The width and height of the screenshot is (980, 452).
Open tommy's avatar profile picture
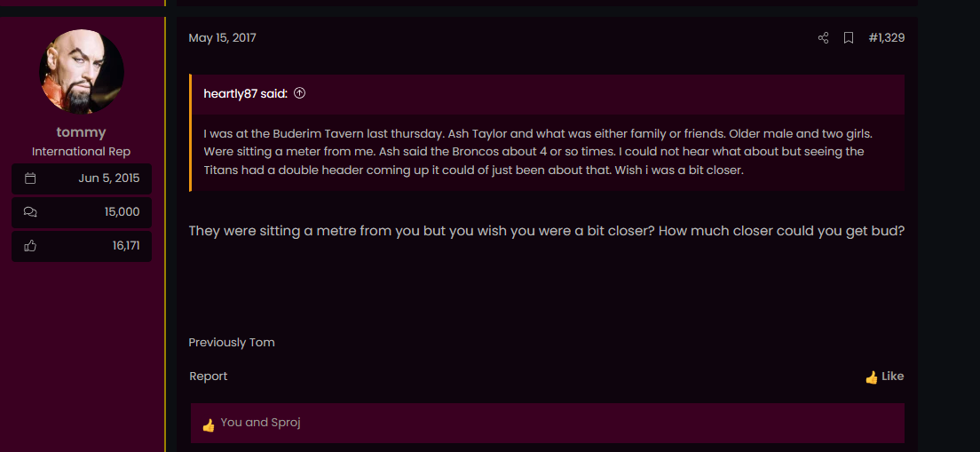pos(82,72)
